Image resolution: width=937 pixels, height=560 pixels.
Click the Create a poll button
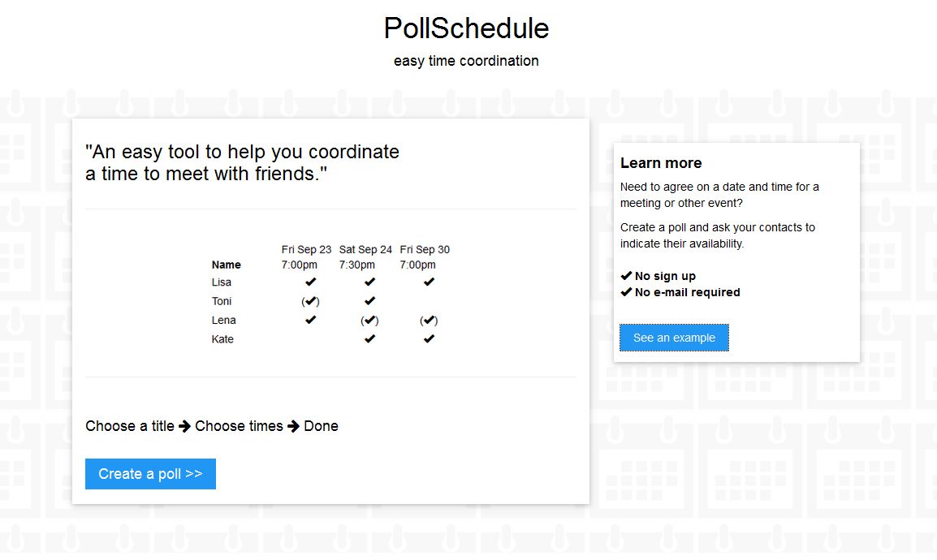(x=150, y=474)
